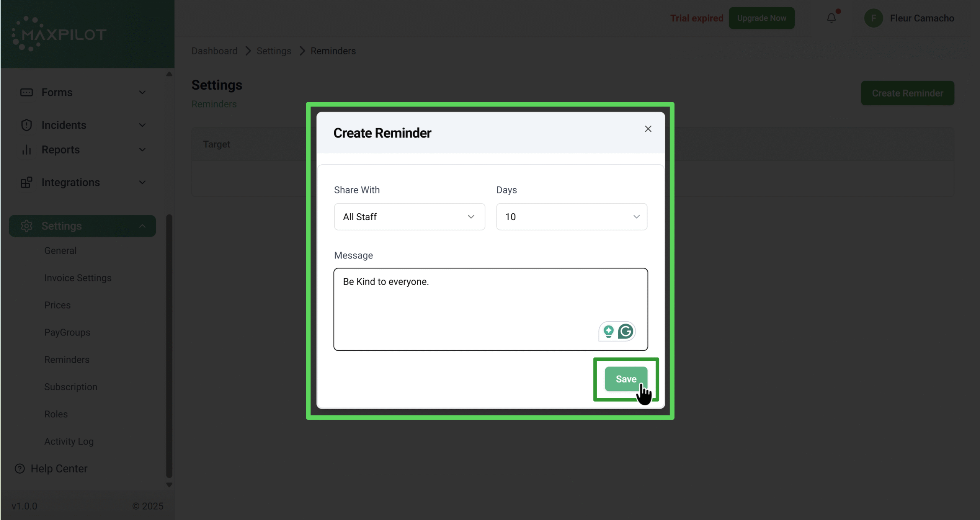
Task: Click the Reports bar chart icon
Action: 26,150
